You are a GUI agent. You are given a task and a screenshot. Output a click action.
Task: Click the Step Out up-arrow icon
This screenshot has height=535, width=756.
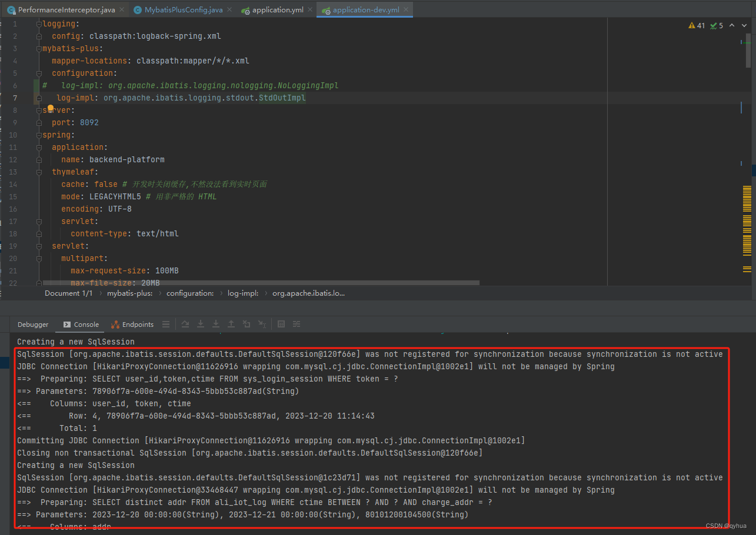pyautogui.click(x=231, y=325)
